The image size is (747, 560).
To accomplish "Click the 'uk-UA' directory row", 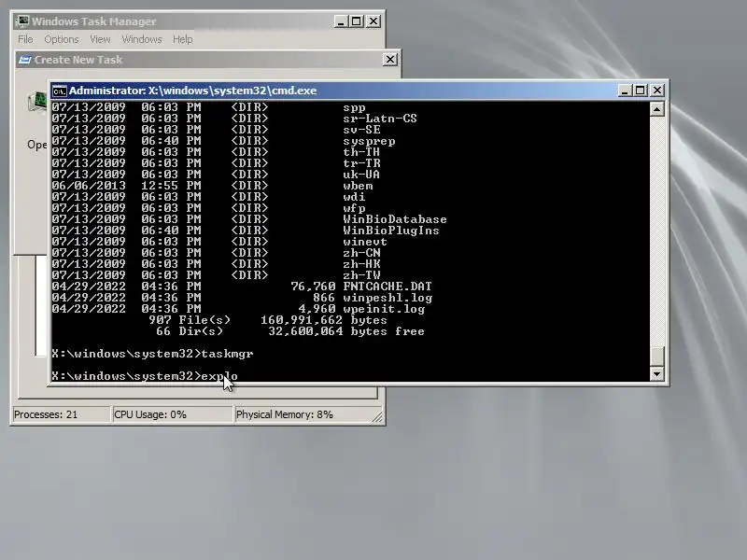I will coord(216,175).
